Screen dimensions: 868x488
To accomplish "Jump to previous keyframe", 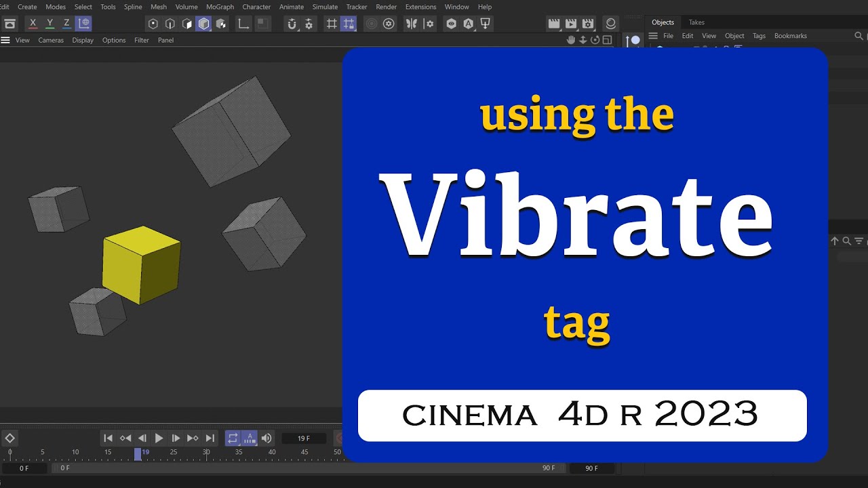I will click(x=125, y=439).
